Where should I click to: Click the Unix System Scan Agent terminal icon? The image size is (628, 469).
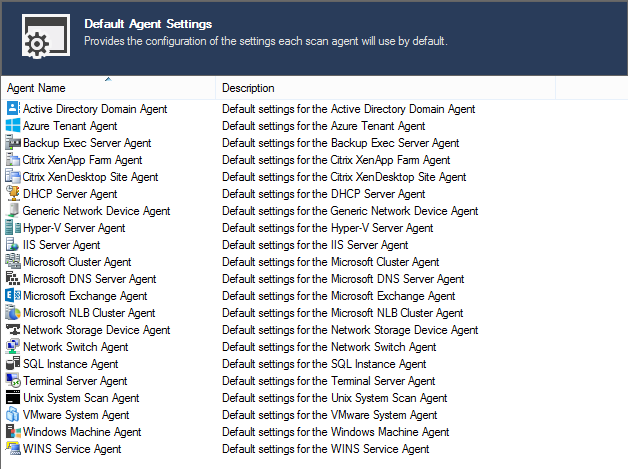13,397
